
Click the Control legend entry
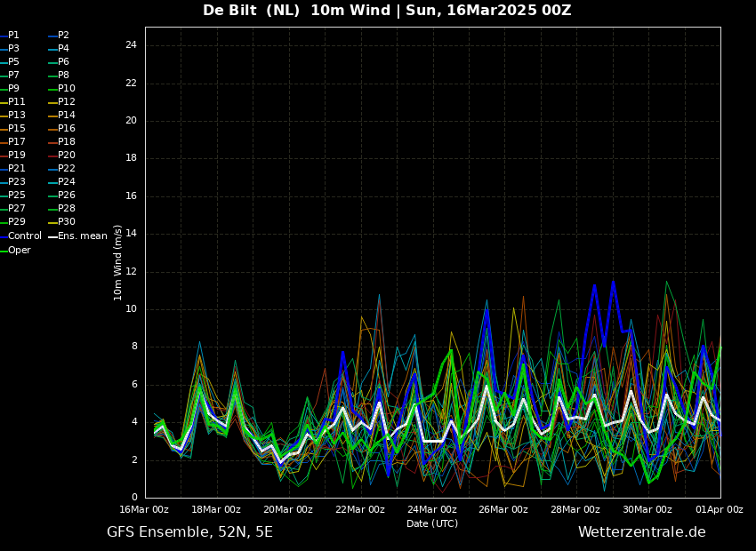[25, 236]
